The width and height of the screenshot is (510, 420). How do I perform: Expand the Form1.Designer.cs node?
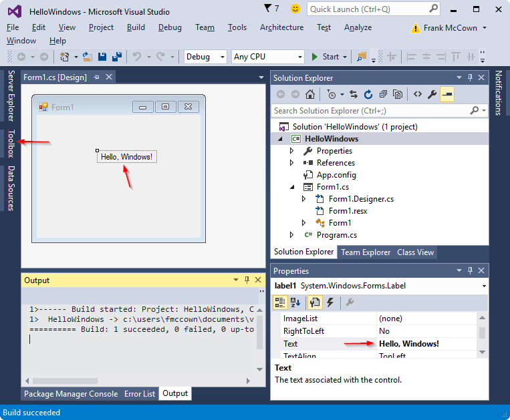303,199
